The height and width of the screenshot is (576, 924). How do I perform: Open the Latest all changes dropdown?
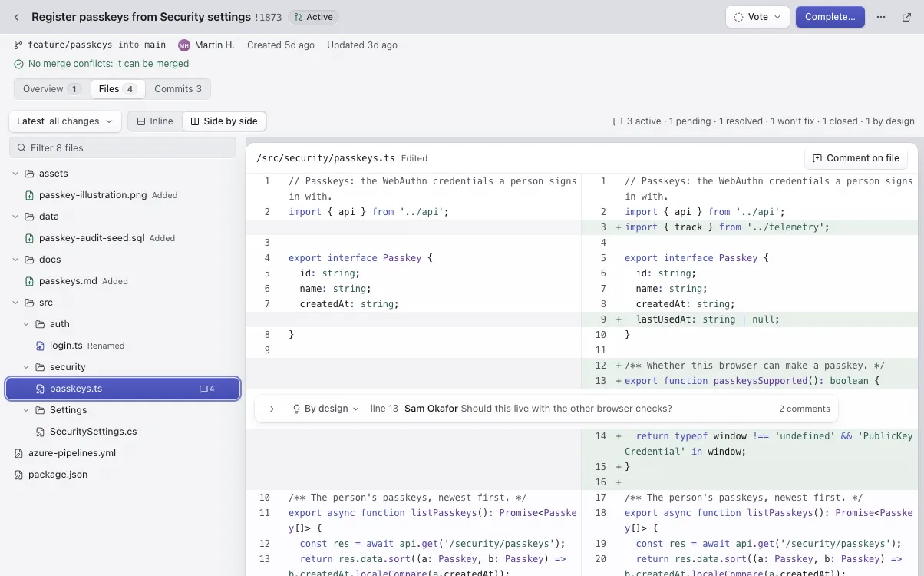(65, 121)
